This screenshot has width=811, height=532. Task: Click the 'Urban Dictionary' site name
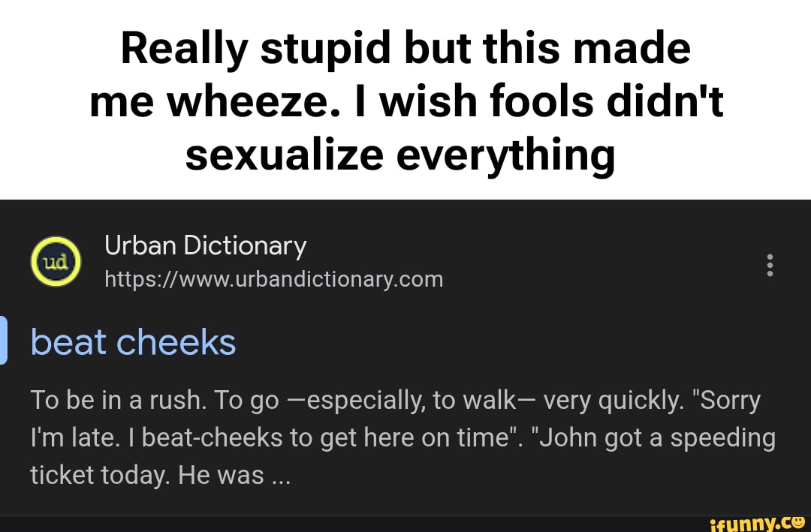pos(205,245)
